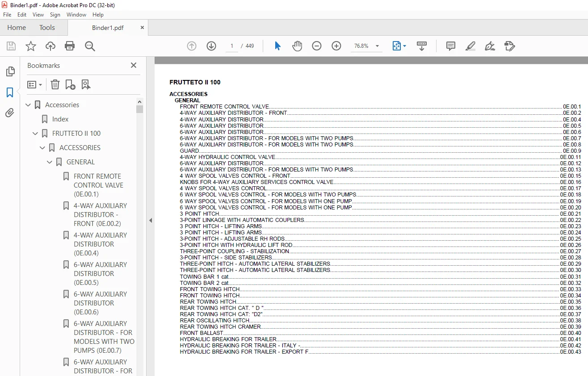Switch to the Tools tab
Image resolution: width=588 pixels, height=376 pixels.
[x=47, y=28]
